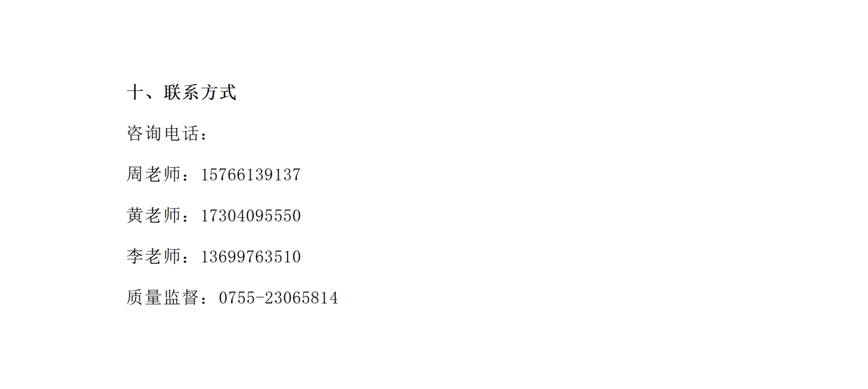
Task: Click the character 周 in 周老师
Action: coord(135,175)
